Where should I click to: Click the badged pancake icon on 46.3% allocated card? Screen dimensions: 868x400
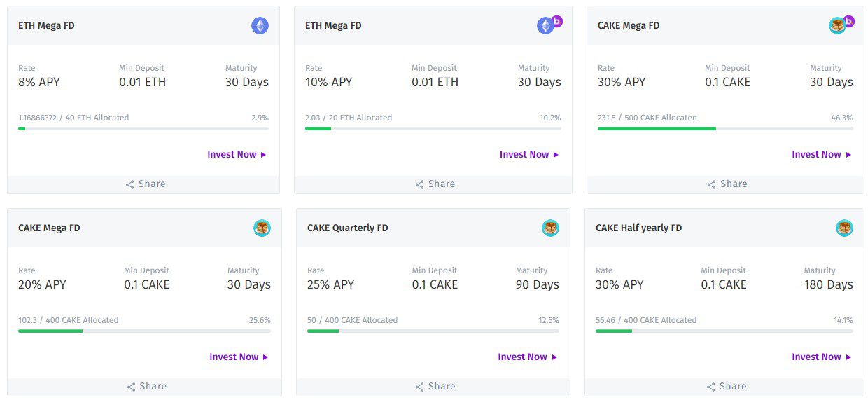point(838,26)
